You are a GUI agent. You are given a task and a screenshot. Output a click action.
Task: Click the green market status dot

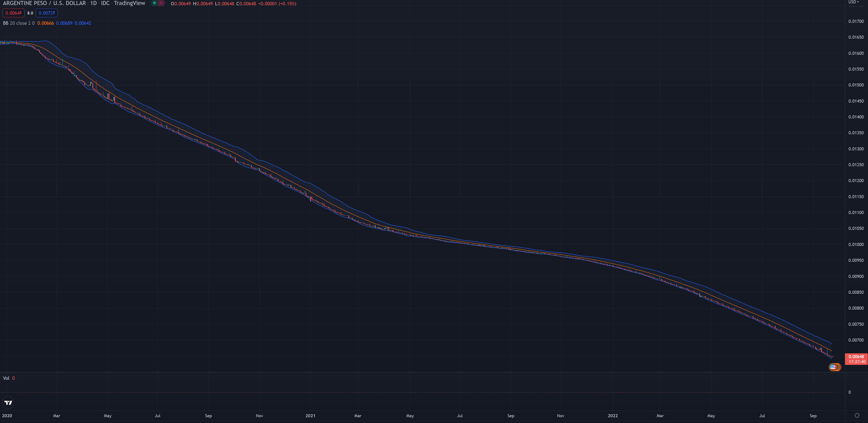pyautogui.click(x=154, y=3)
